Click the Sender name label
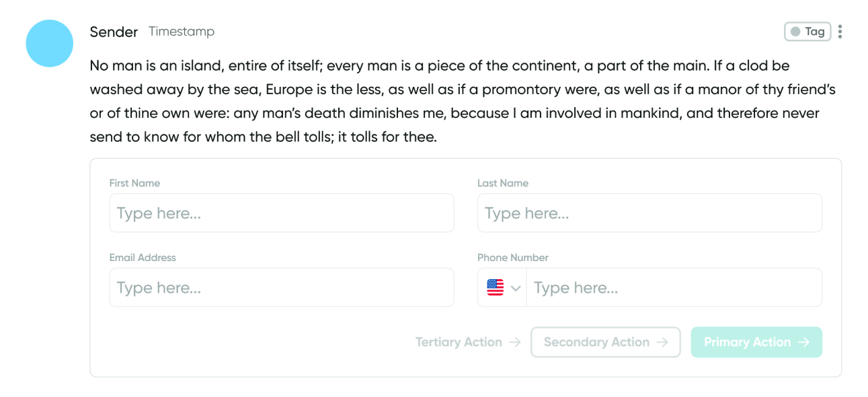This screenshot has width=868, height=397. point(114,31)
